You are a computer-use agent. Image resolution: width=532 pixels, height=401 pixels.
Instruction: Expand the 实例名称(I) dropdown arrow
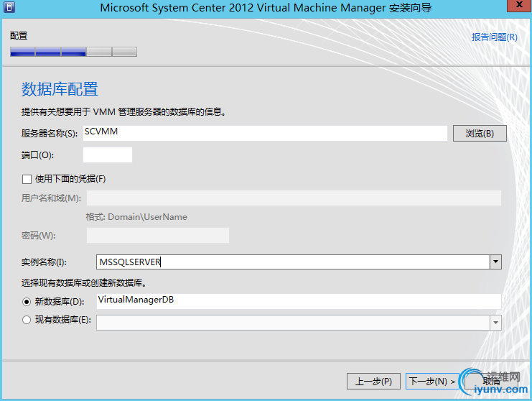pyautogui.click(x=495, y=262)
